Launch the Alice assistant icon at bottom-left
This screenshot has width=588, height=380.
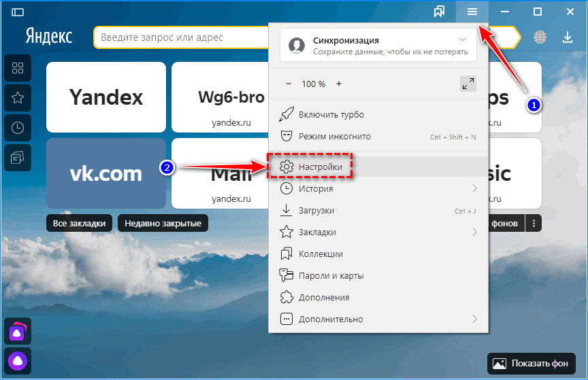(18, 359)
